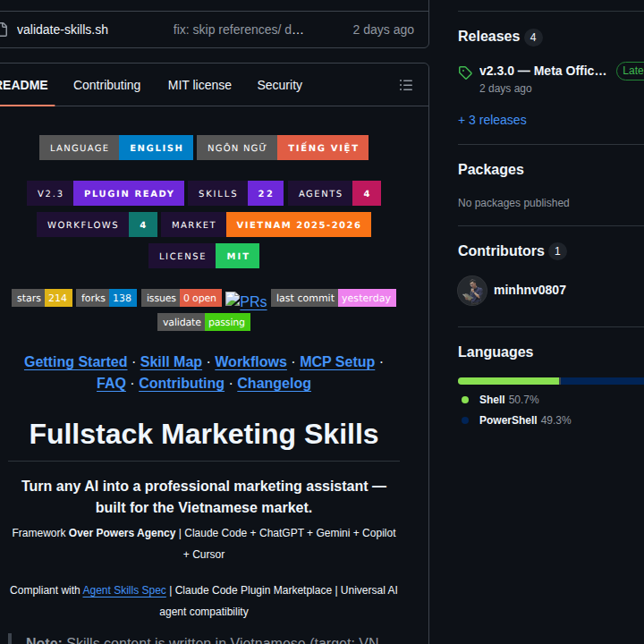Viewport: 644px width, 644px height.
Task: Click '2 days ago' under the v2.3.0 release
Action: point(505,89)
